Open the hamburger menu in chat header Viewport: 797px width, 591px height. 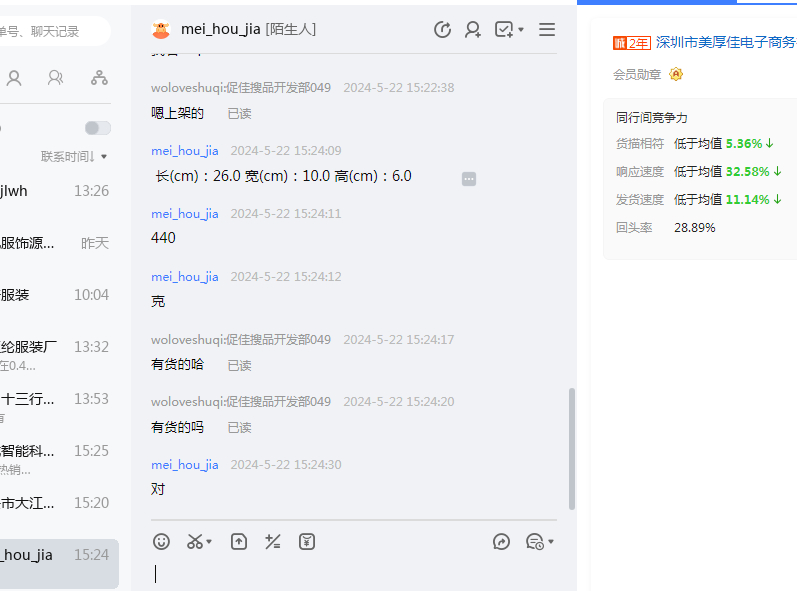click(547, 29)
